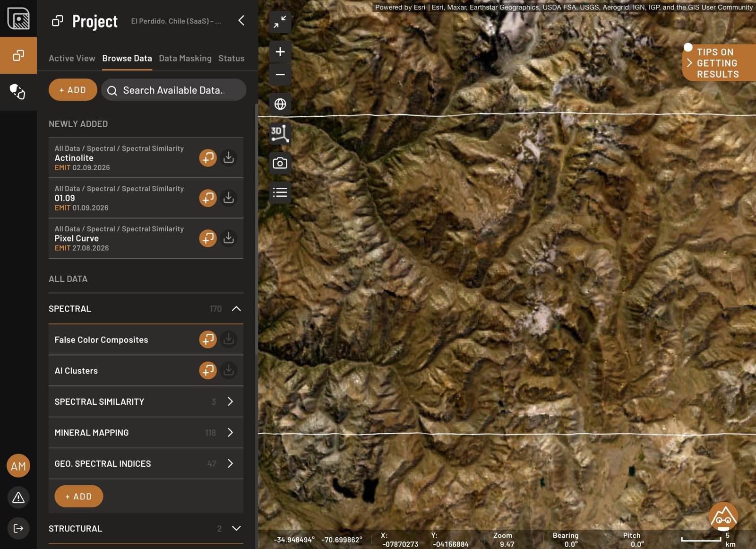
Task: Click the logout icon in sidebar
Action: click(x=18, y=528)
